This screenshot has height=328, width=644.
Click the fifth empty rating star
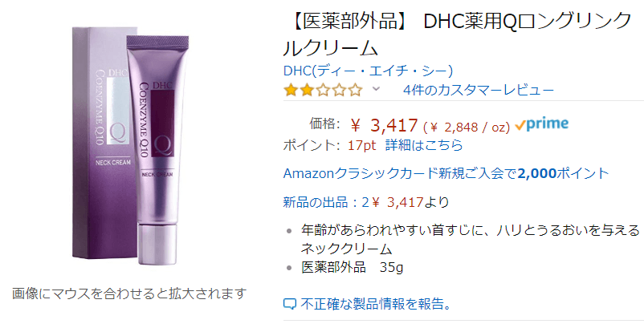355,90
